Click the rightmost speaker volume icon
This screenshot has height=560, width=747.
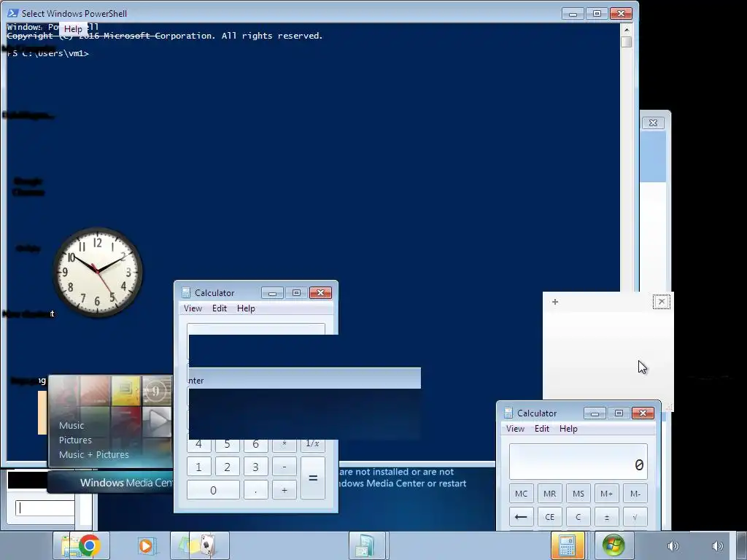pos(717,546)
